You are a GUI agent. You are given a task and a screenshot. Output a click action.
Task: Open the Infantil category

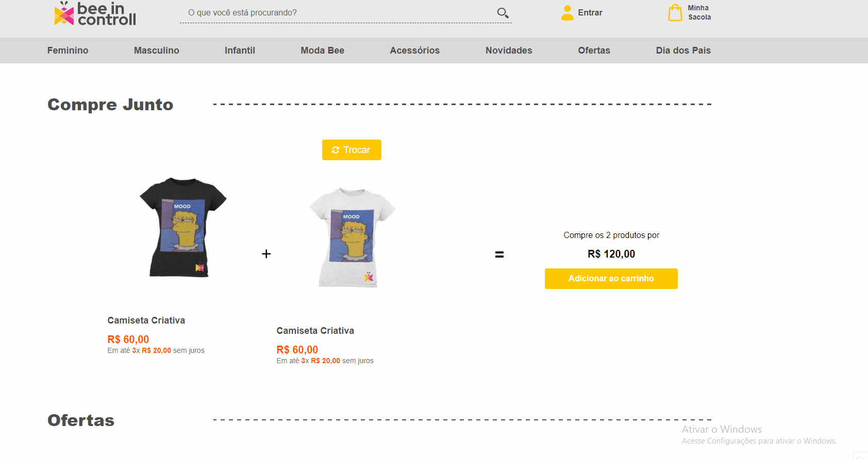click(x=240, y=50)
